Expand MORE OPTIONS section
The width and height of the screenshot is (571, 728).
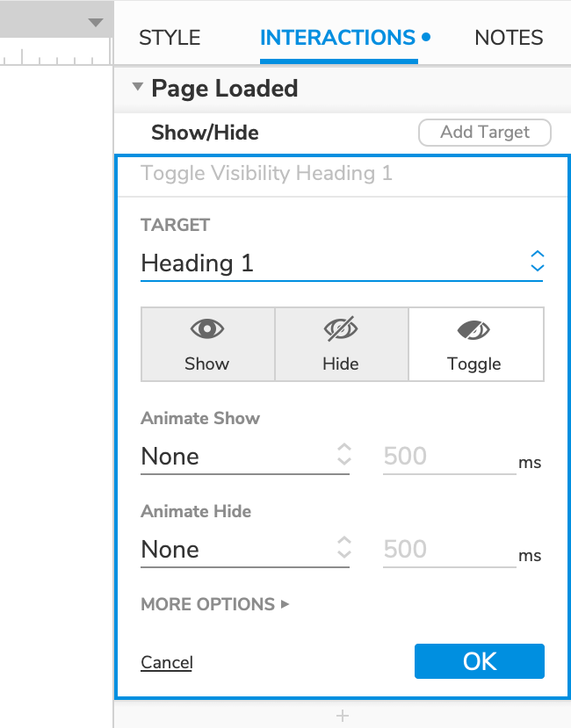[215, 604]
